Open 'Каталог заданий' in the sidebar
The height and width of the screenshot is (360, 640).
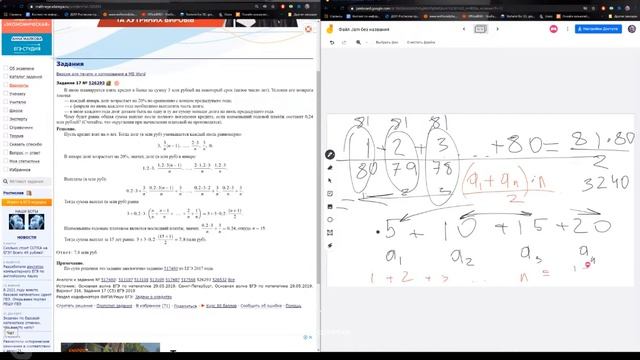25,77
